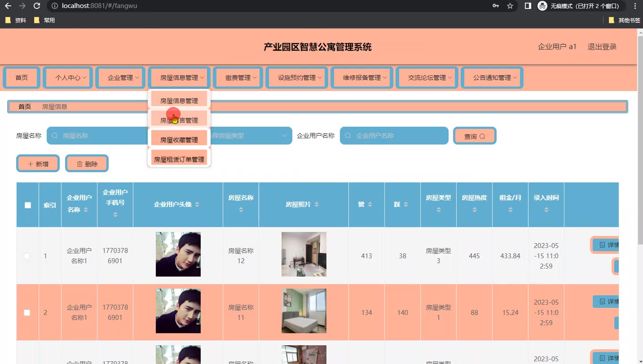
Task: Expand the 设施预约管理 menu
Action: (297, 78)
